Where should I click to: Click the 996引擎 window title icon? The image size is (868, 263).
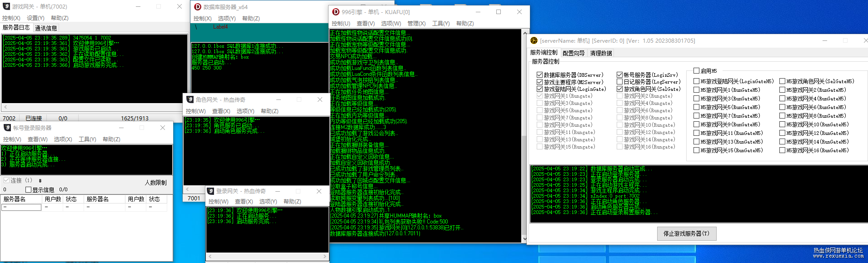coord(336,12)
